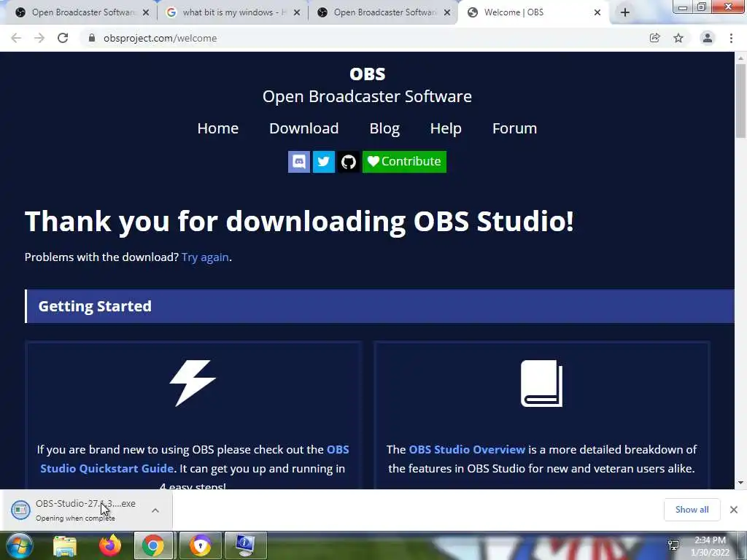Click the OBS title at page top
This screenshot has height=560, width=747.
368,74
